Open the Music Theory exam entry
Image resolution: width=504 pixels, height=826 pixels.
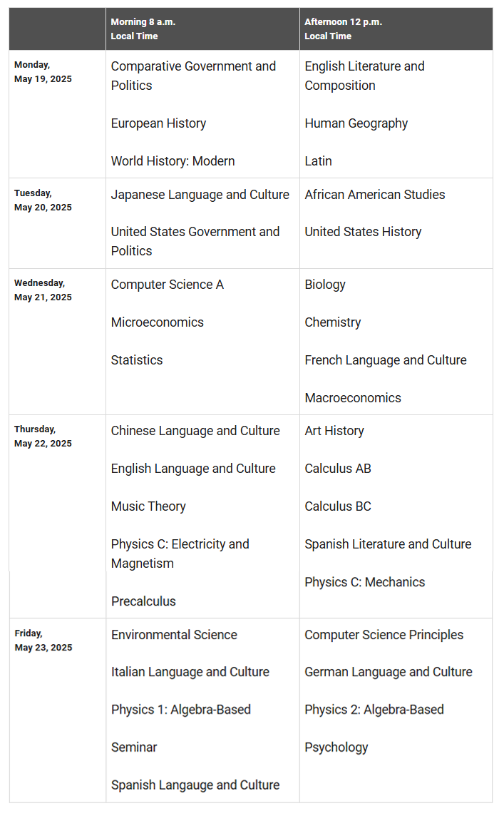(148, 506)
